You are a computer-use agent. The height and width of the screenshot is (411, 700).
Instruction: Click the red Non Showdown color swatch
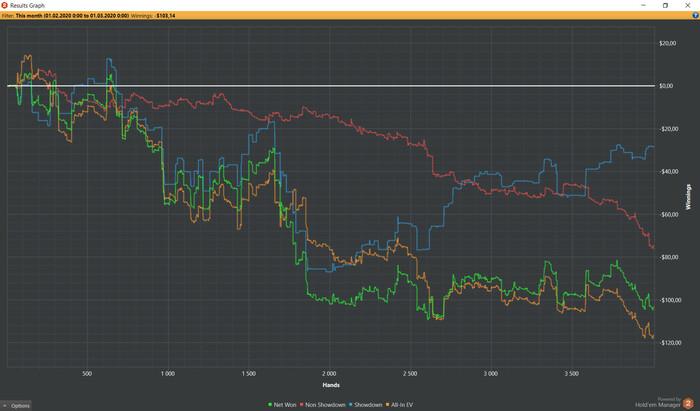[x=301, y=405]
